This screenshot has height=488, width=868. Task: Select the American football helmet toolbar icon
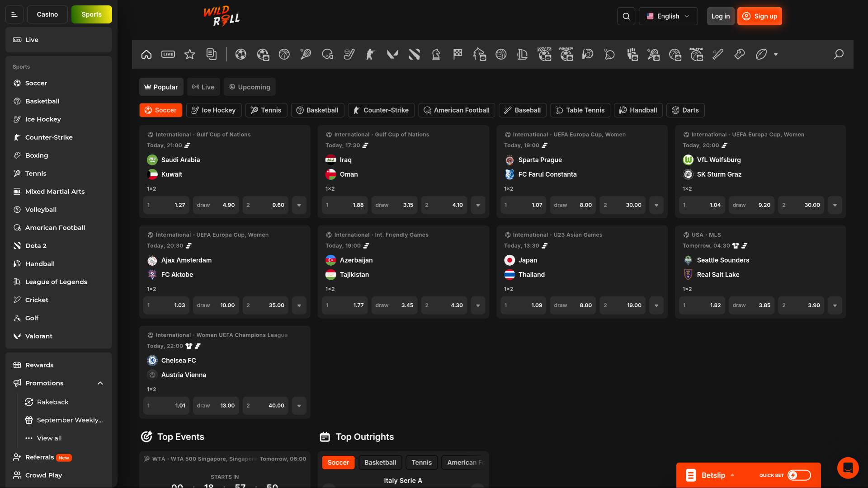coord(328,54)
